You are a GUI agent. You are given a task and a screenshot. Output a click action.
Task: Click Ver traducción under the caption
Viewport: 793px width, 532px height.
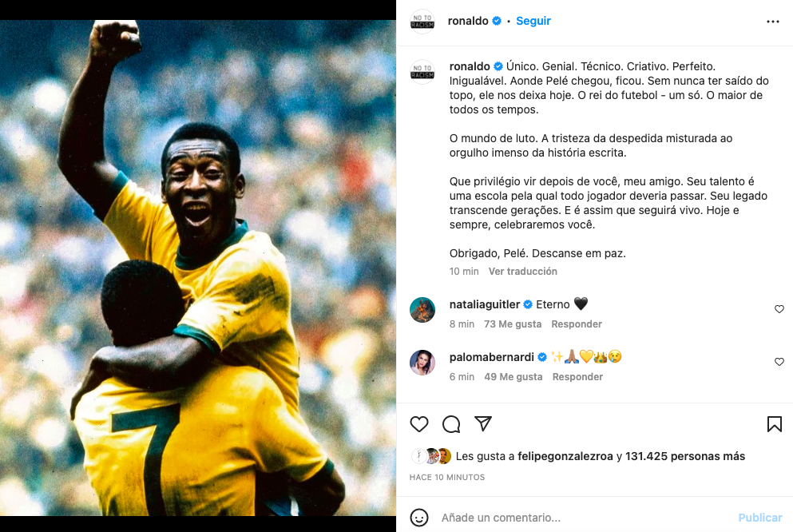tap(522, 272)
